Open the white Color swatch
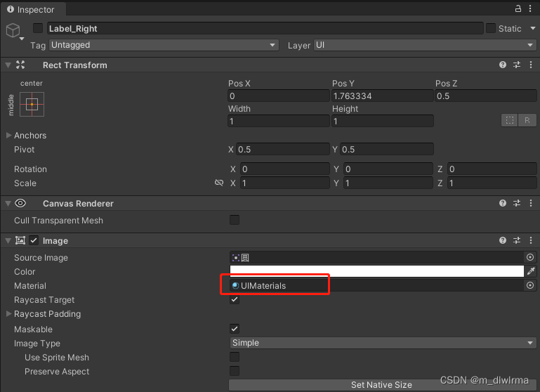Screen dimensions: 540x392 (377, 271)
